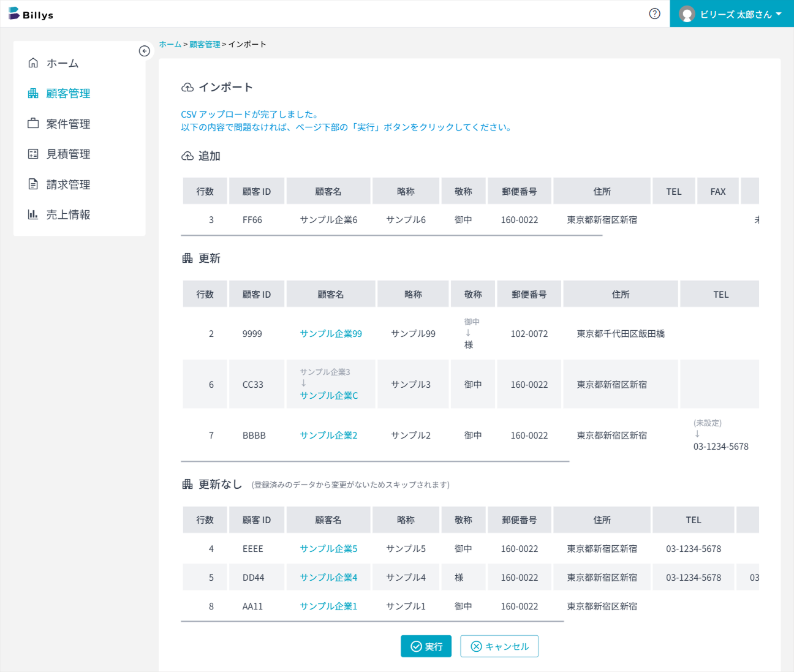
Task: Click the 更新なし section heading text
Action: (x=221, y=484)
